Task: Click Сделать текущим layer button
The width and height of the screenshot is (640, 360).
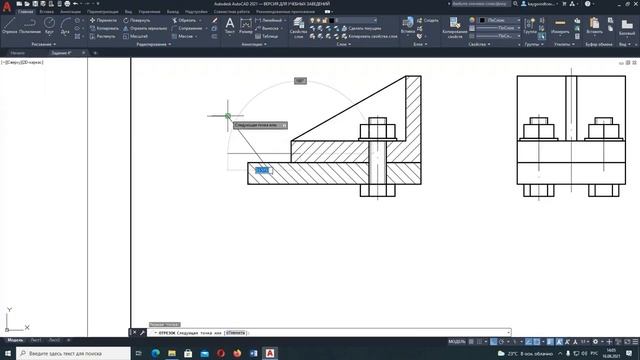Action: click(x=361, y=28)
